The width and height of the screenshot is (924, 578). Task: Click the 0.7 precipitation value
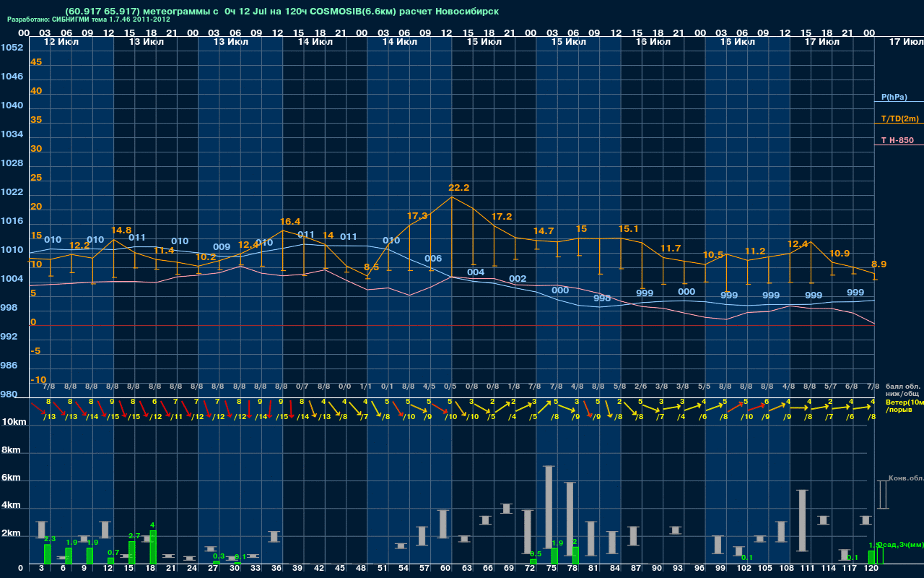pyautogui.click(x=113, y=553)
